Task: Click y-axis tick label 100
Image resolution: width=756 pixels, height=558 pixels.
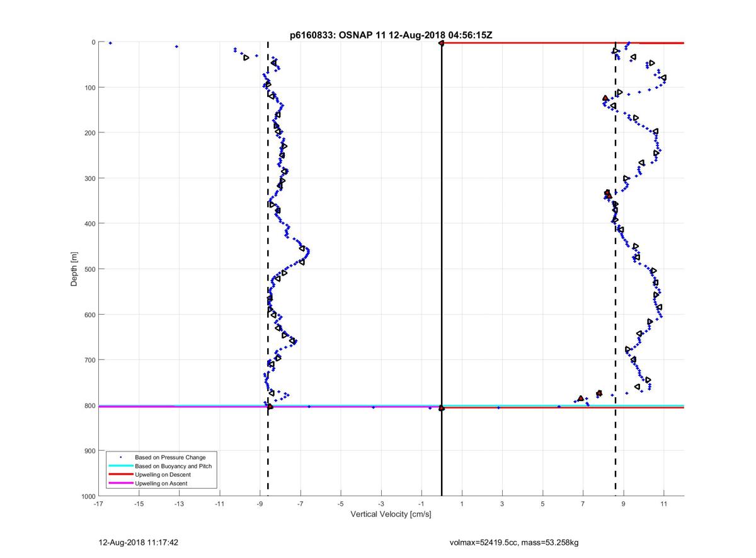Action: click(89, 88)
